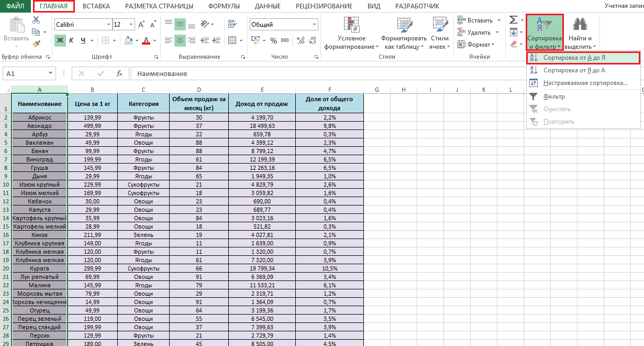Click the Percent style icon
This screenshot has width=644, height=346.
pyautogui.click(x=273, y=40)
